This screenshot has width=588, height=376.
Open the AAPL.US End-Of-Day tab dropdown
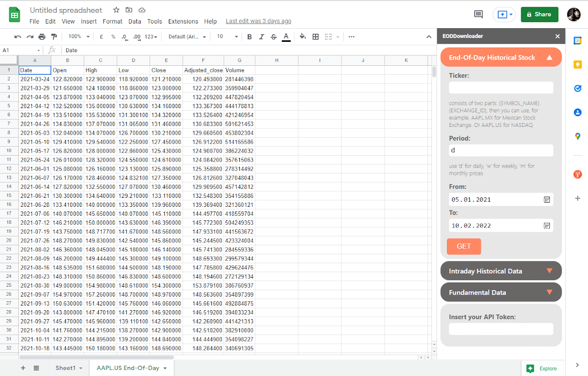point(165,368)
